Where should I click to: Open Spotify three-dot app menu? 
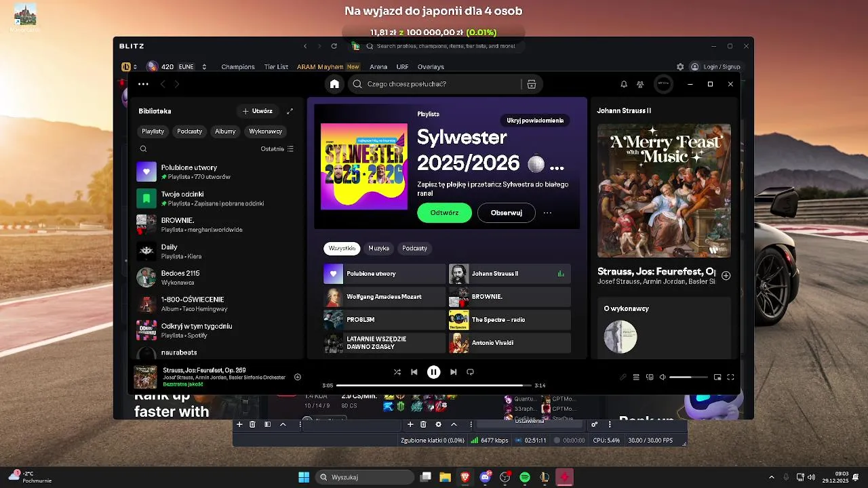(x=143, y=84)
